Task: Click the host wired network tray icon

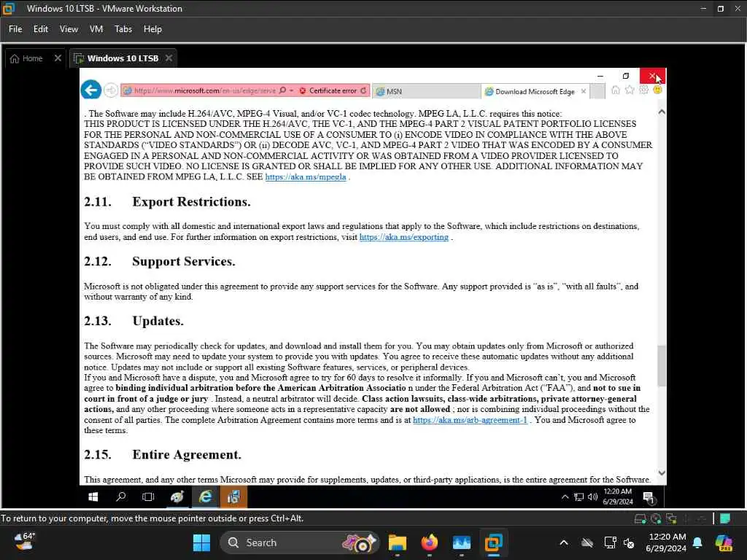Action: pos(610,542)
